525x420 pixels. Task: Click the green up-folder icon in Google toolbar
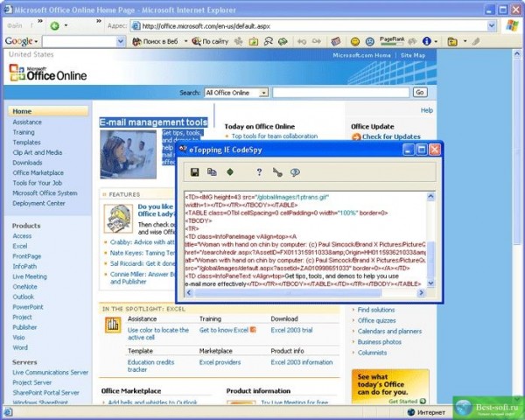tap(254, 41)
